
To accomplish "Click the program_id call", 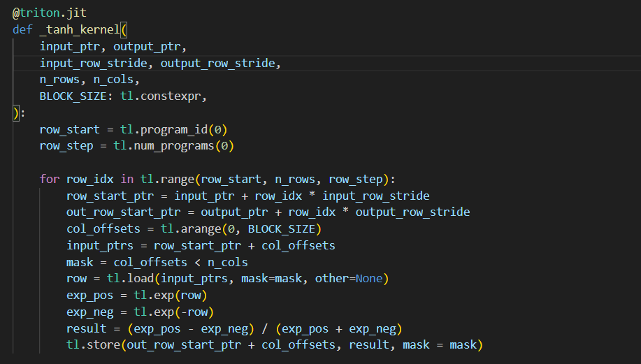I will coord(184,129).
